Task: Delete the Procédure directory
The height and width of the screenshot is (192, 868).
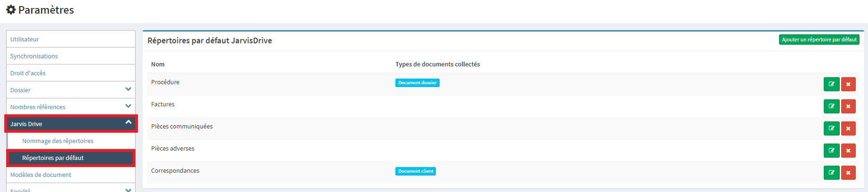Action: click(848, 84)
